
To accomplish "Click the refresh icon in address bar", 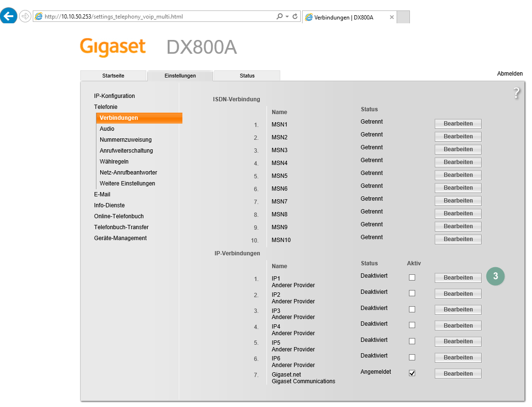I will pos(295,17).
